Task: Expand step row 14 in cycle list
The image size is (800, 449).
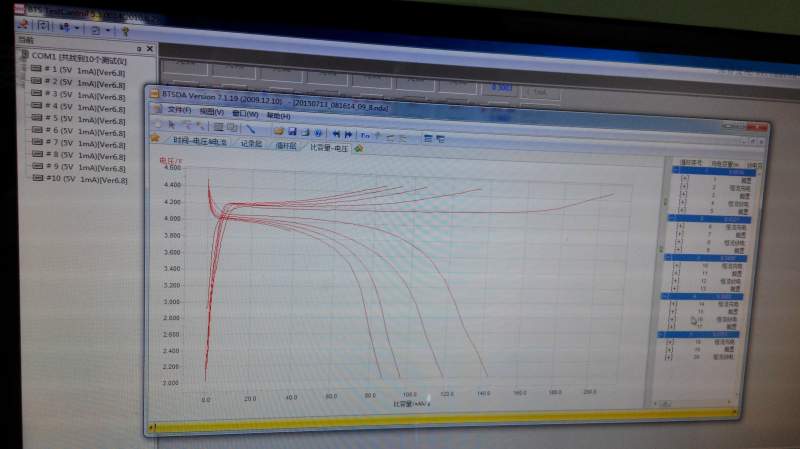Action: [x=673, y=304]
